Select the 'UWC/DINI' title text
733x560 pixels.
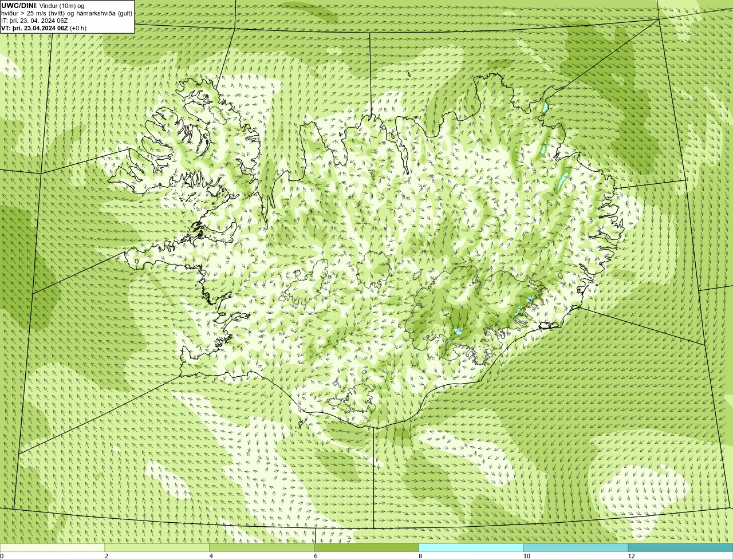[x=18, y=6]
